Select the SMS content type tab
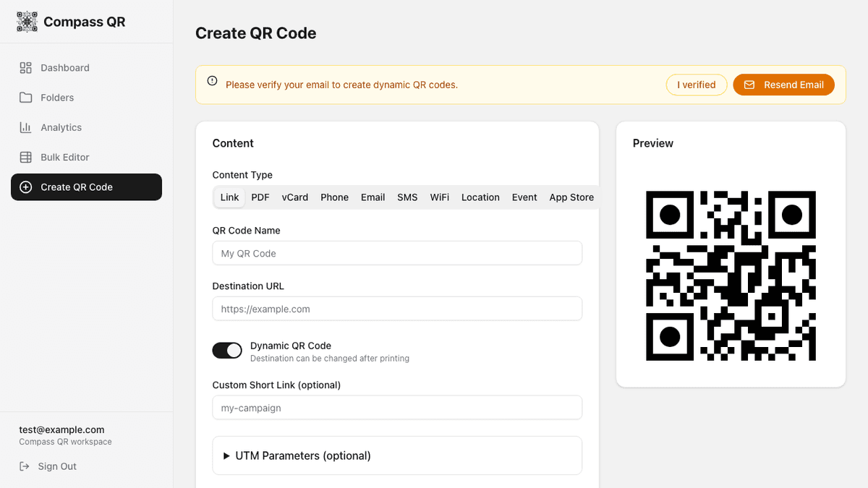Viewport: 868px width, 488px height. click(407, 197)
